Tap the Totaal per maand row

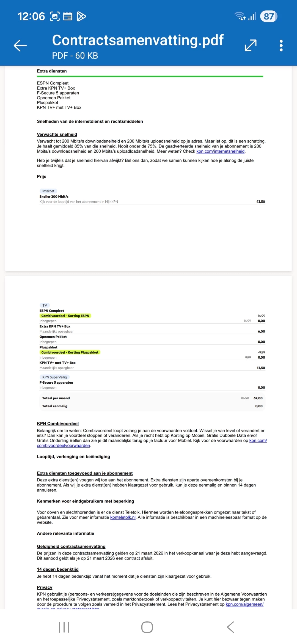pyautogui.click(x=152, y=398)
